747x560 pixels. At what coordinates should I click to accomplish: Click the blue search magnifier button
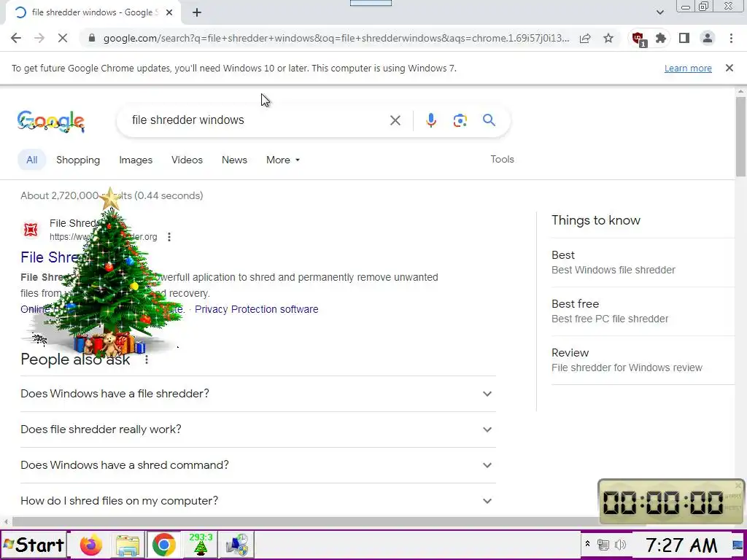click(489, 120)
